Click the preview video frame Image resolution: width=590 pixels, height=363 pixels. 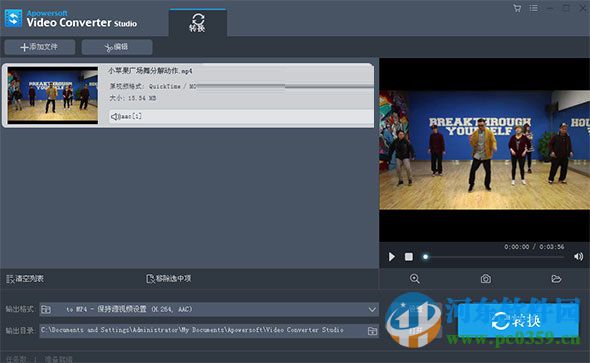pos(485,150)
